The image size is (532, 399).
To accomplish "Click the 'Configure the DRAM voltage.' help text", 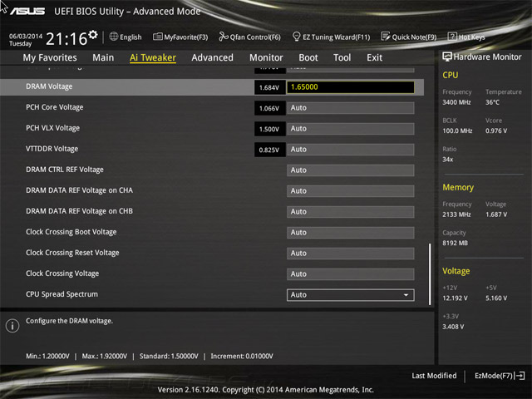I will (x=70, y=321).
